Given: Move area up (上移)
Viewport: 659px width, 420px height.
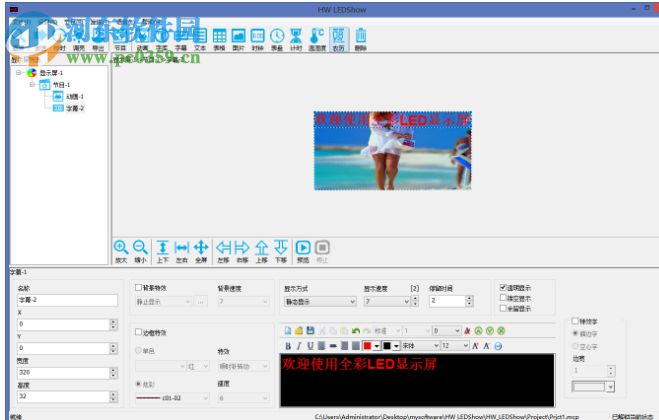Looking at the screenshot, I should click(262, 251).
